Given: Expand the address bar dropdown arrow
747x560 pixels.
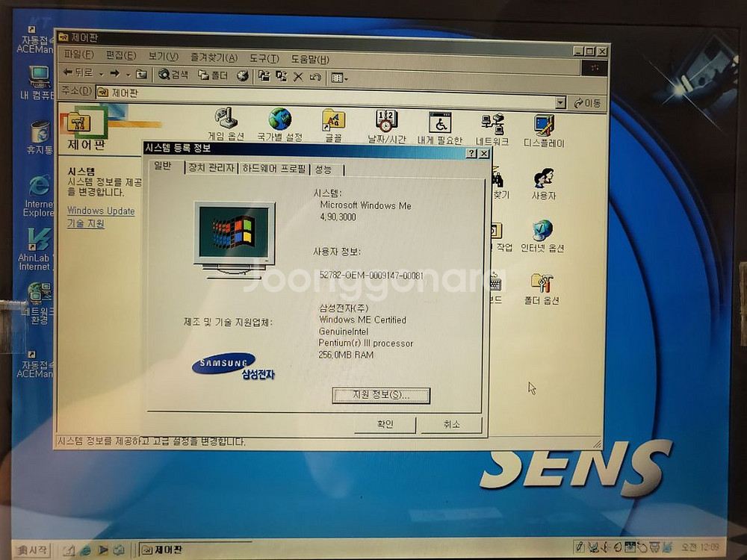Looking at the screenshot, I should coord(560,103).
